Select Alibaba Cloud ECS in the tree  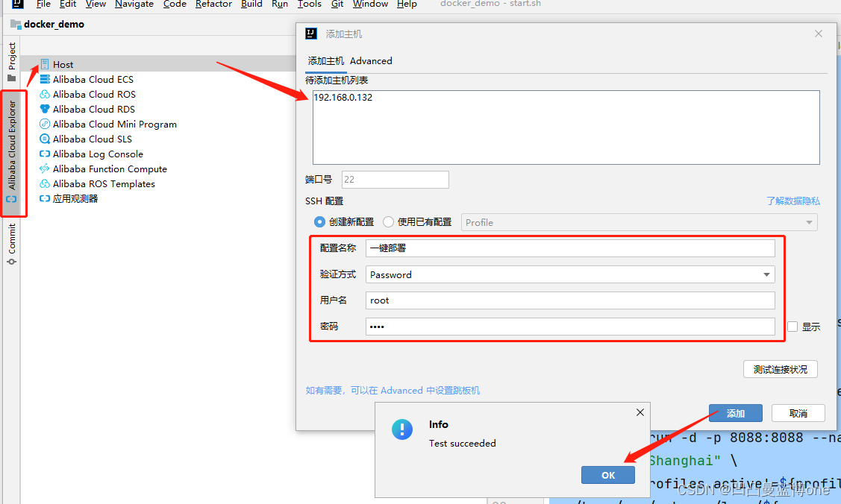pos(93,79)
